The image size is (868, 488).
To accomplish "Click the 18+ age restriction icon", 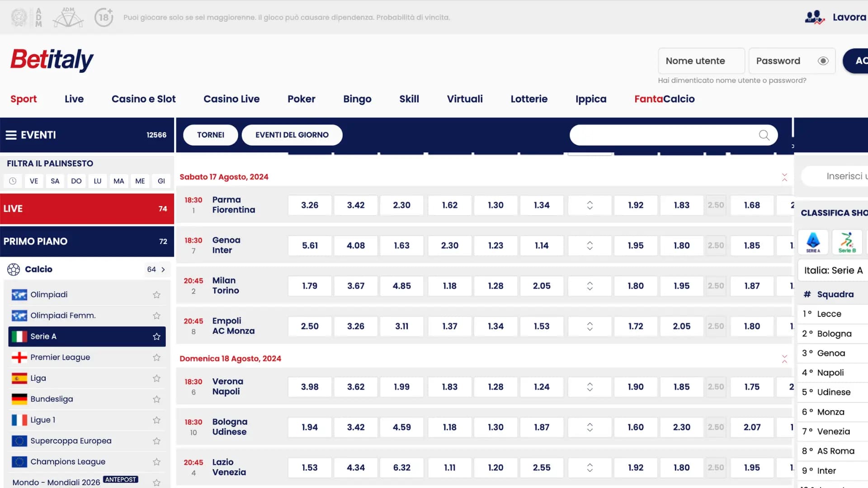I will coord(104,17).
